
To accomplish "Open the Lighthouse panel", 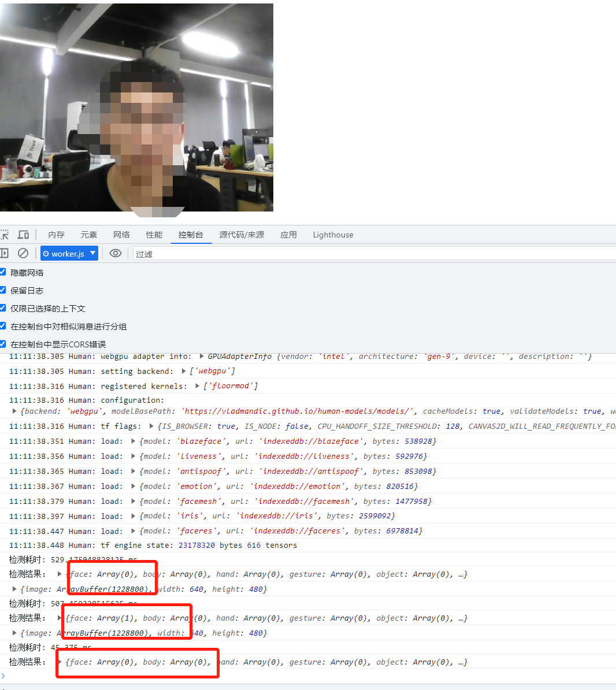I will coord(333,235).
